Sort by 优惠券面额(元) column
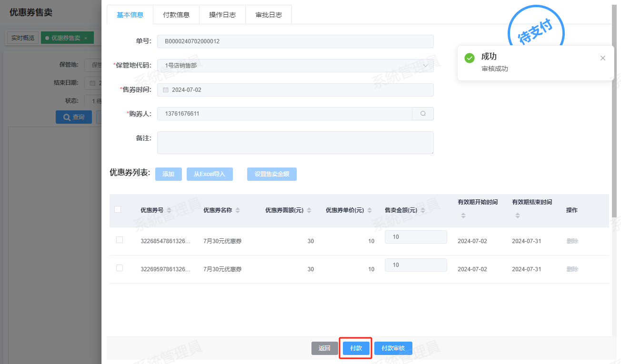Viewport: 621px width, 364px height. (309, 210)
